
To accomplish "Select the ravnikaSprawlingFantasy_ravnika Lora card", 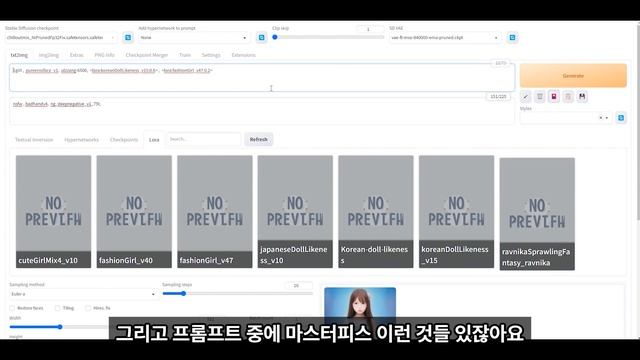I will [x=537, y=214].
